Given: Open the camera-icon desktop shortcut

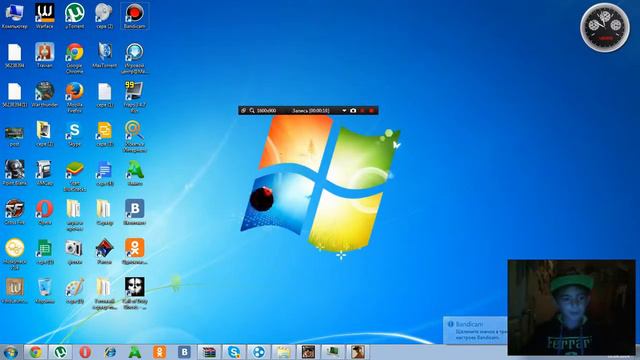Looking at the screenshot, I should [x=75, y=251].
